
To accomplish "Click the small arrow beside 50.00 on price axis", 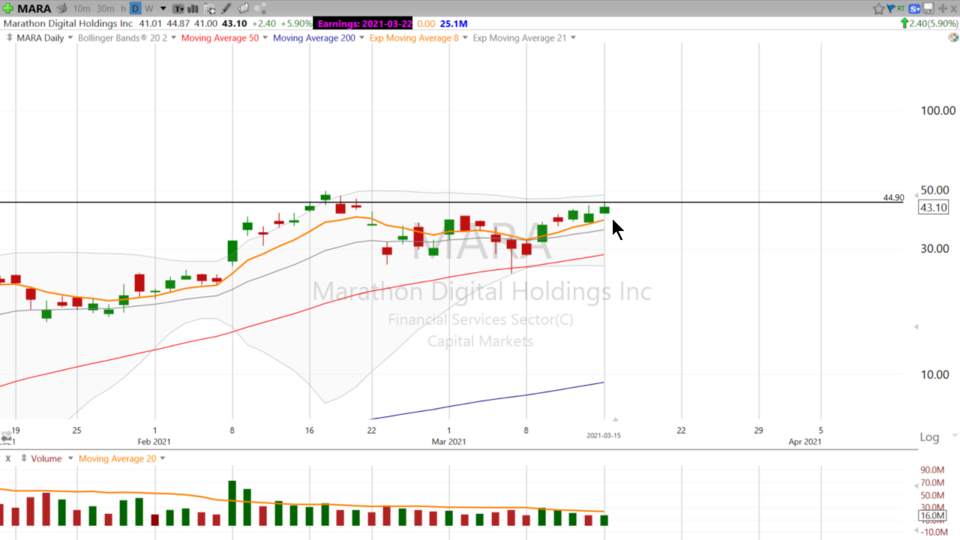I will [x=916, y=195].
